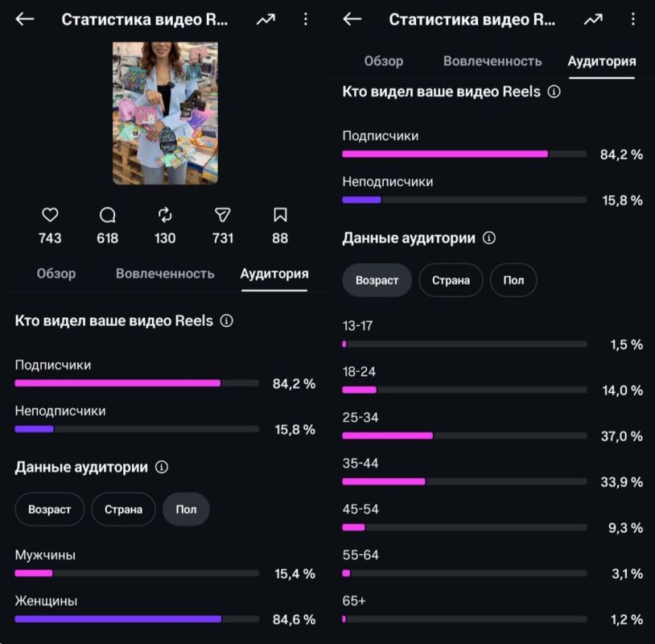This screenshot has width=655, height=644.
Task: Switch to Вовлеченность tab on right screen
Action: 492,61
